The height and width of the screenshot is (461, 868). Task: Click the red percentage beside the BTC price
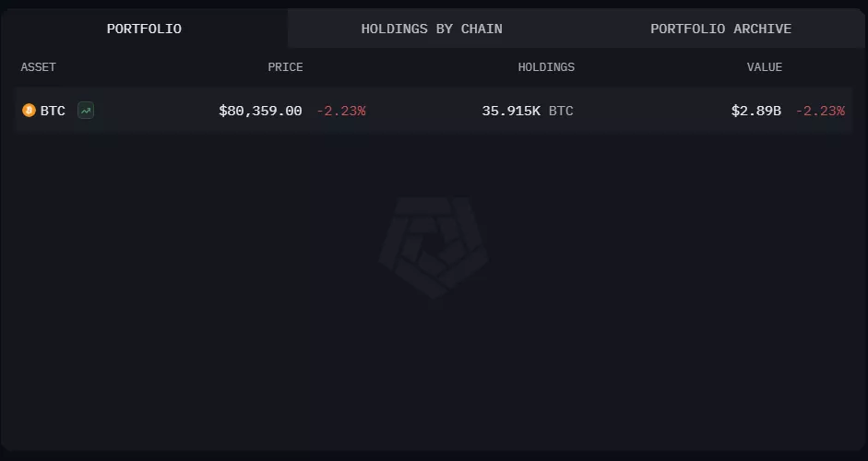coord(341,111)
